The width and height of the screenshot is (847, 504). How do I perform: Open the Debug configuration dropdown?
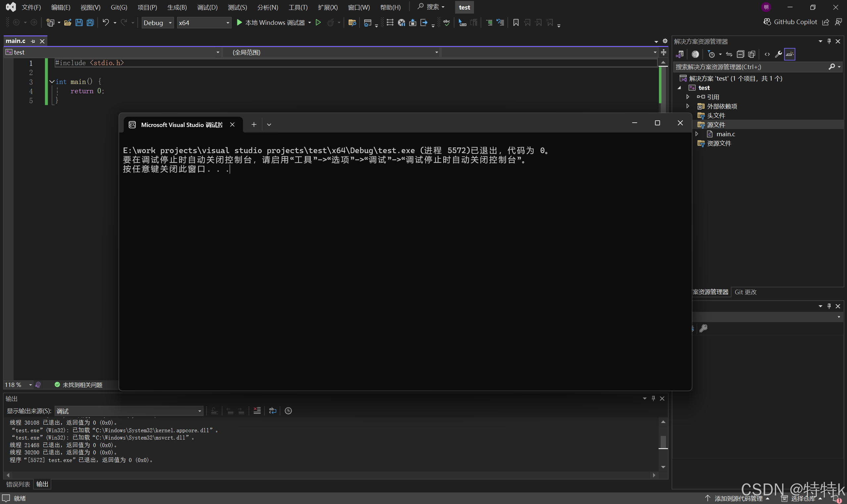tap(158, 23)
